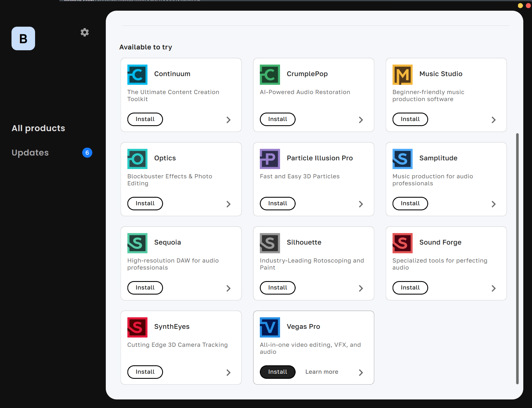
Task: Click the product list vertical scrollbar
Action: [517, 258]
